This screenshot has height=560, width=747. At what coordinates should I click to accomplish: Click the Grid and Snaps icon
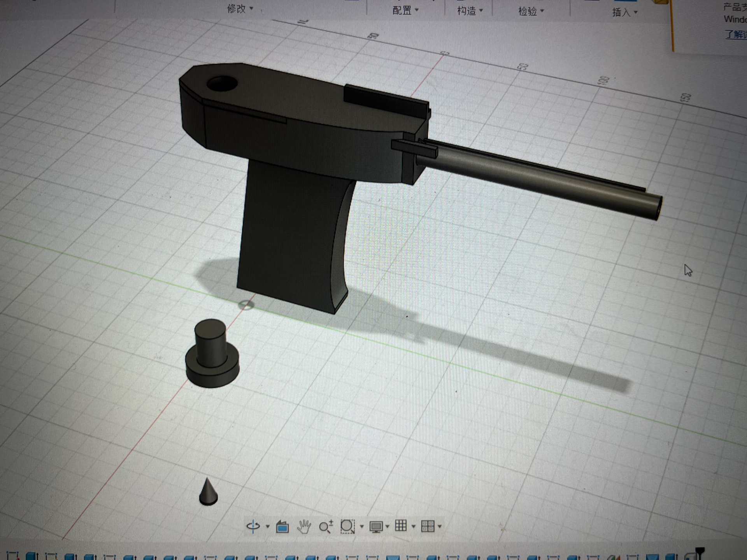pos(401,526)
